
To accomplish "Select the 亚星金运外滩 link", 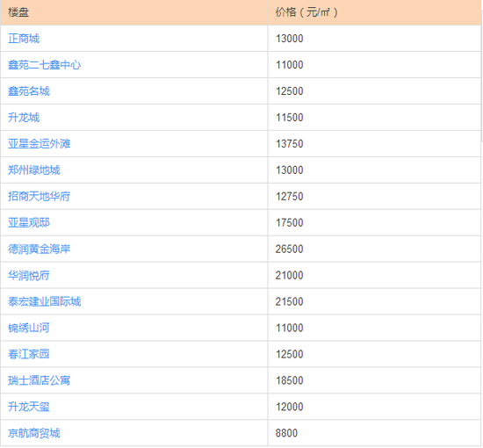I will point(40,144).
